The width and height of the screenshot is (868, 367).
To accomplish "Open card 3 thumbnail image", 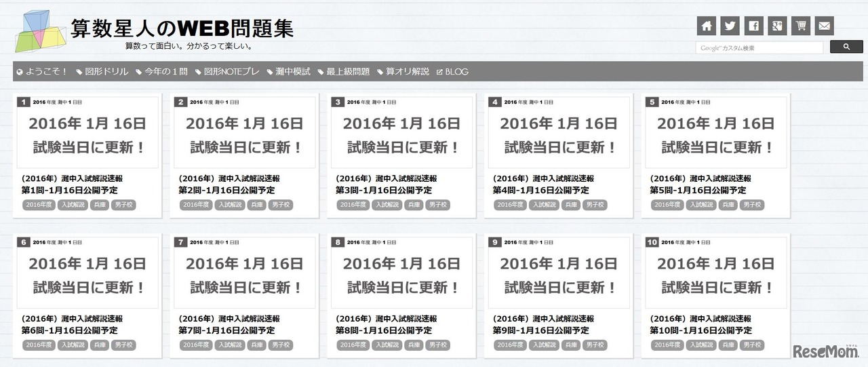I will [x=401, y=132].
